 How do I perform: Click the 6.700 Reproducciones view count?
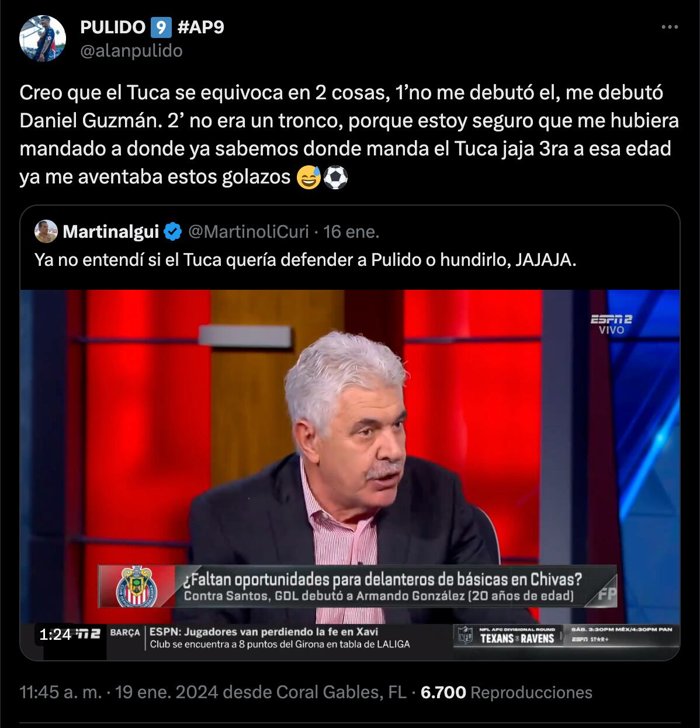[x=506, y=692]
